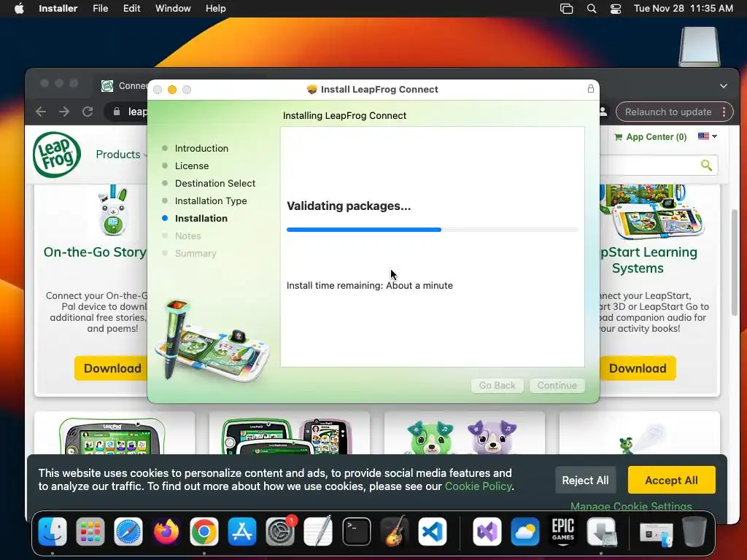Open the Window menu
747x560 pixels.
click(x=173, y=9)
